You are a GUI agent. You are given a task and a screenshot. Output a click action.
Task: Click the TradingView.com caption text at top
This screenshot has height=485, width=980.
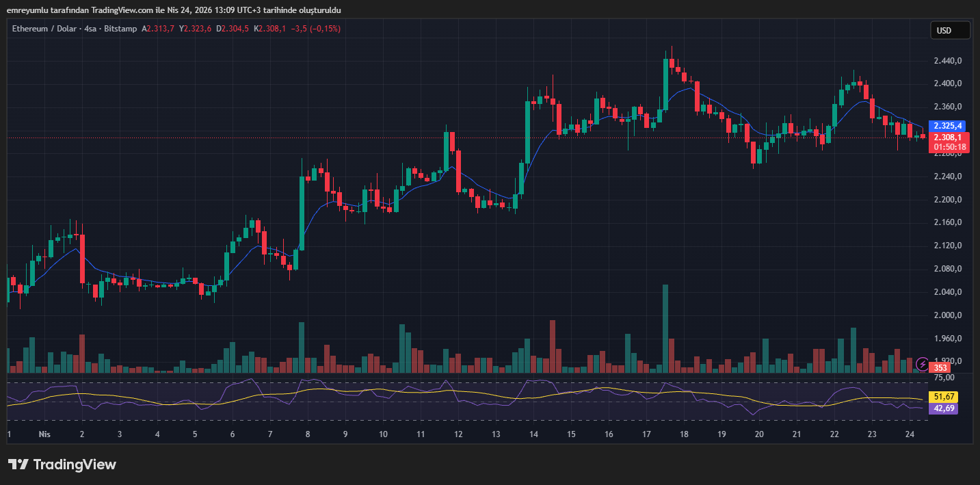pos(174,10)
